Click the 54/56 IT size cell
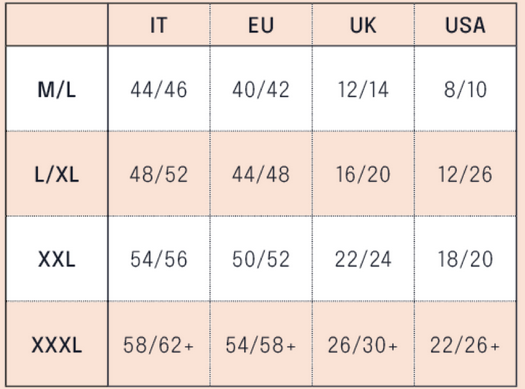The height and width of the screenshot is (389, 525). (x=159, y=259)
